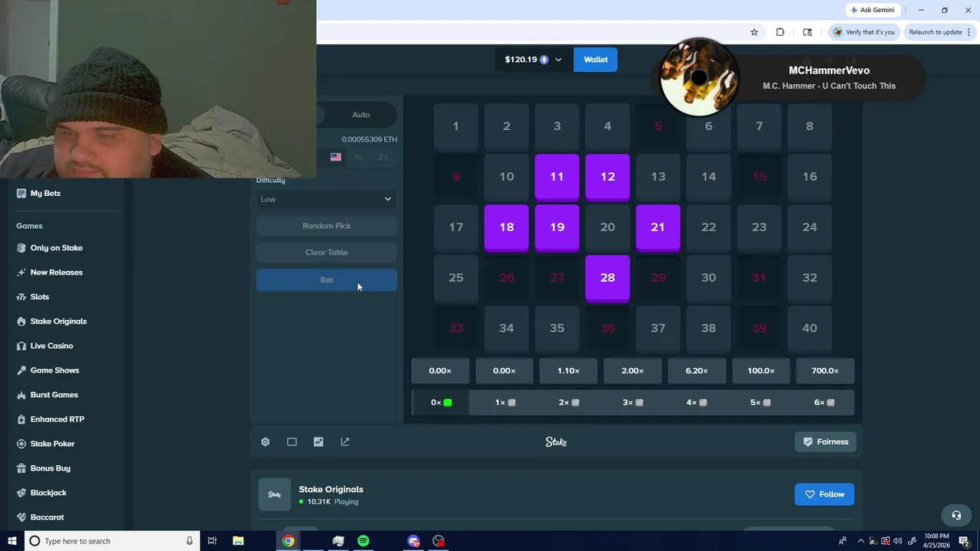Viewport: 980px width, 551px height.
Task: Click the Random Pick button
Action: click(326, 226)
